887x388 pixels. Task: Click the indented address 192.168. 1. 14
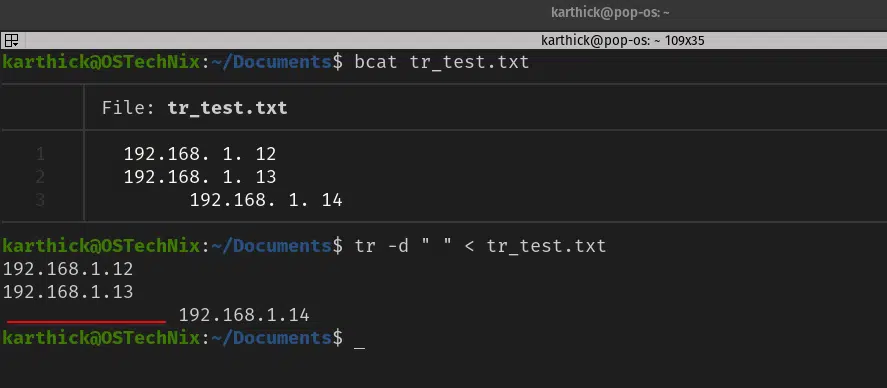(x=266, y=200)
